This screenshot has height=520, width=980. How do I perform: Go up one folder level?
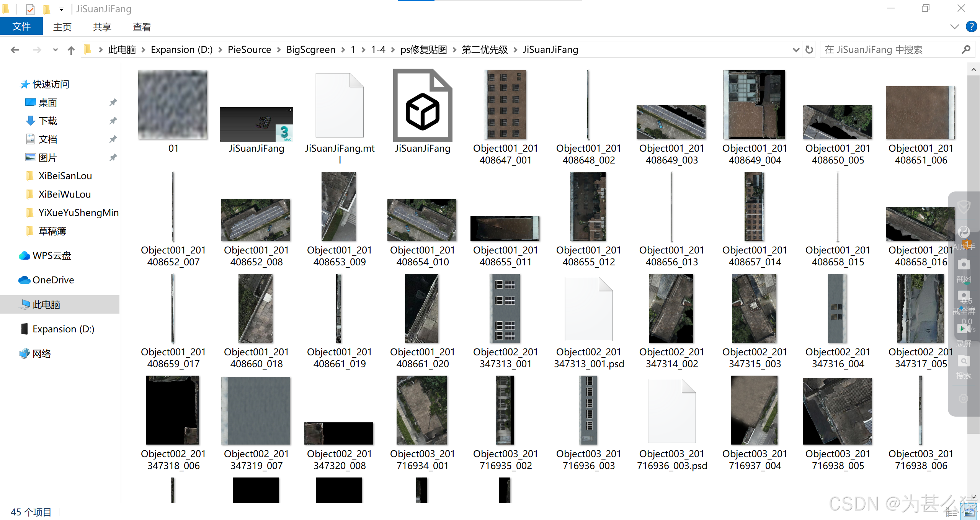click(x=71, y=50)
